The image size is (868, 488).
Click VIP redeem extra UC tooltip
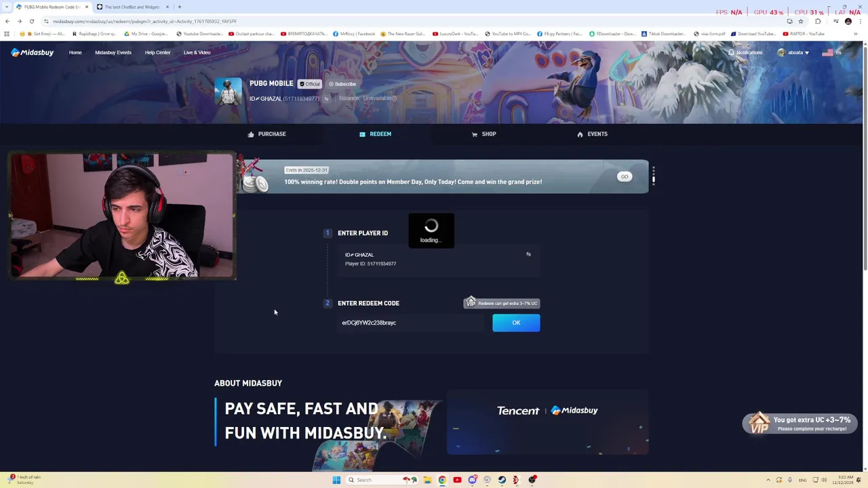502,302
